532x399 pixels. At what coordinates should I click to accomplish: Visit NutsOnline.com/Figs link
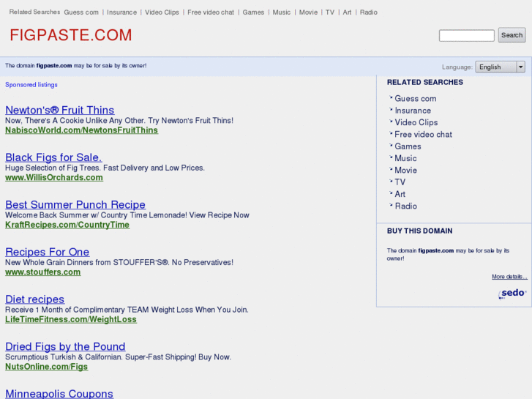47,367
